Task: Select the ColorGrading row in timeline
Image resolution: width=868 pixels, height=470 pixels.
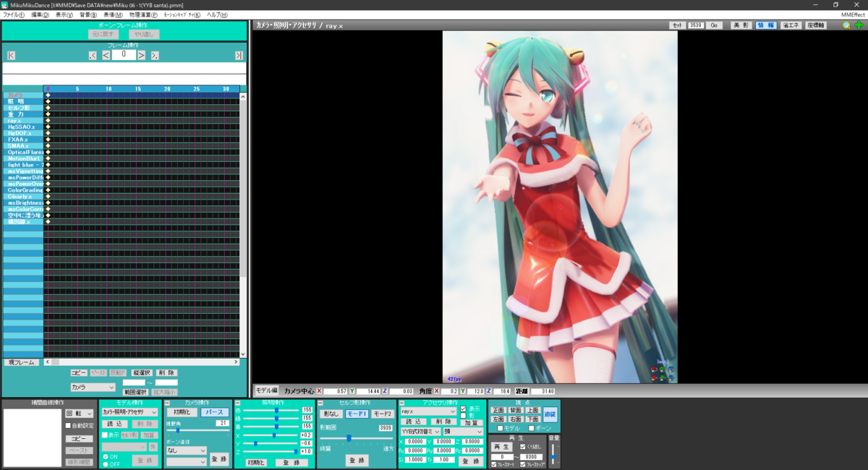Action: click(22, 190)
